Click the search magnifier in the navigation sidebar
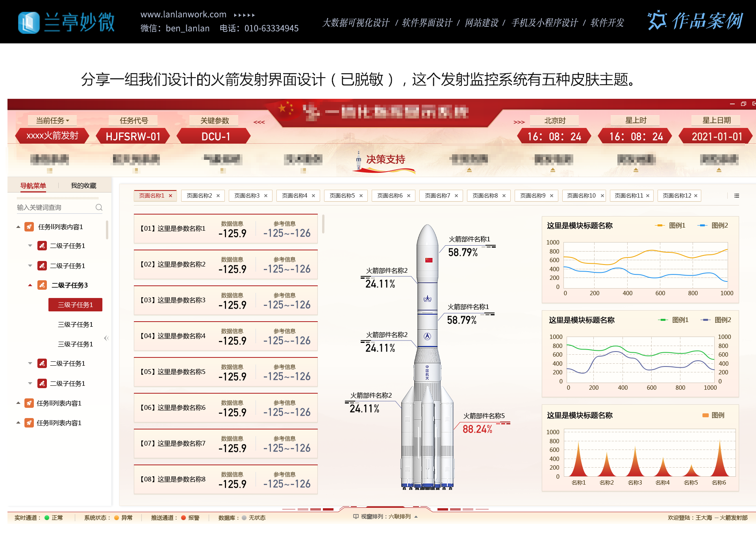Screen dimensions: 756x533 (99, 207)
